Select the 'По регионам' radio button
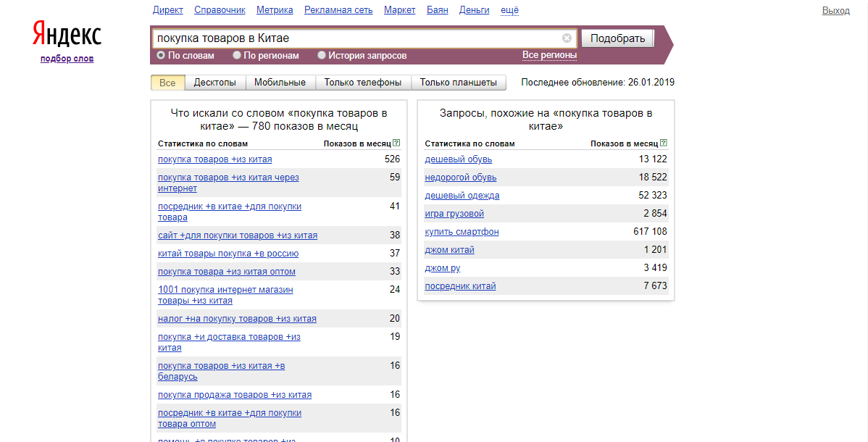The width and height of the screenshot is (868, 442). point(237,55)
